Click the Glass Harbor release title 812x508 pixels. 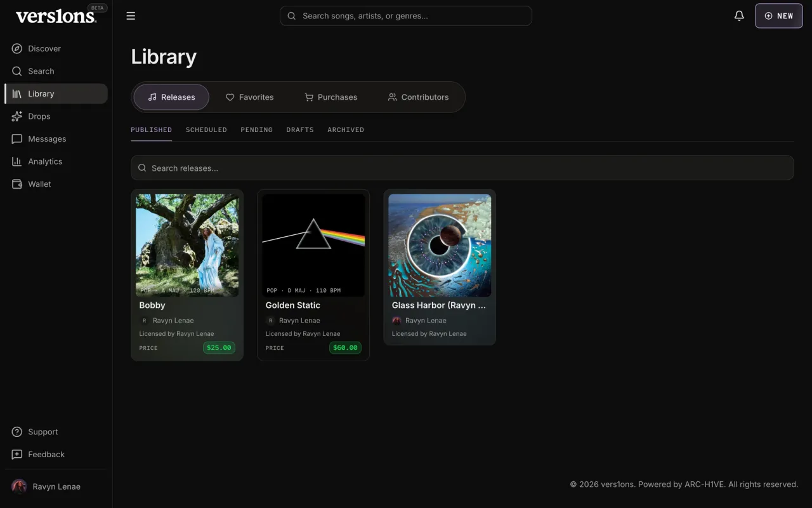coord(439,305)
